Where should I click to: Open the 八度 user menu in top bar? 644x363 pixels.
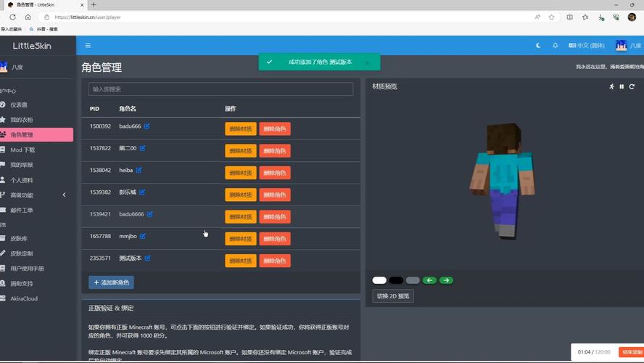click(629, 46)
